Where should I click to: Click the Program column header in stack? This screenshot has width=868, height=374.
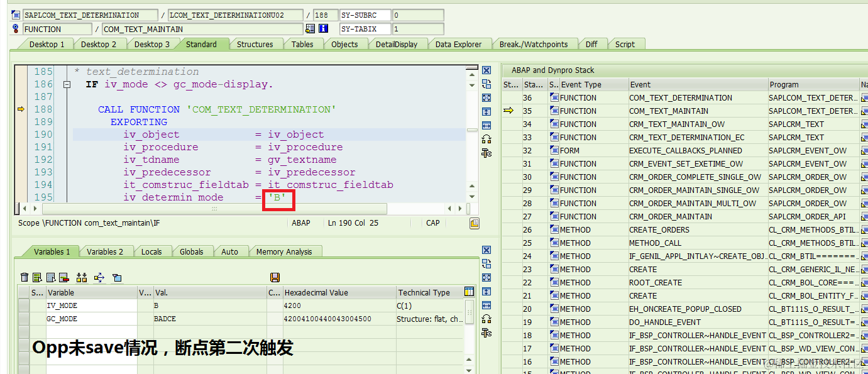pos(813,84)
